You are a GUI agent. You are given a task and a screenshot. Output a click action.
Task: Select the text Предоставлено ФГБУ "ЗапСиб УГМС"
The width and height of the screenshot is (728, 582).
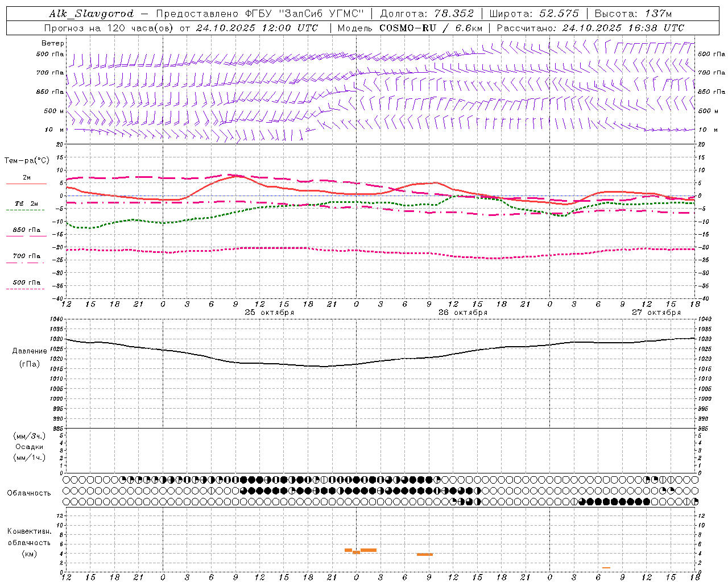tap(259, 14)
